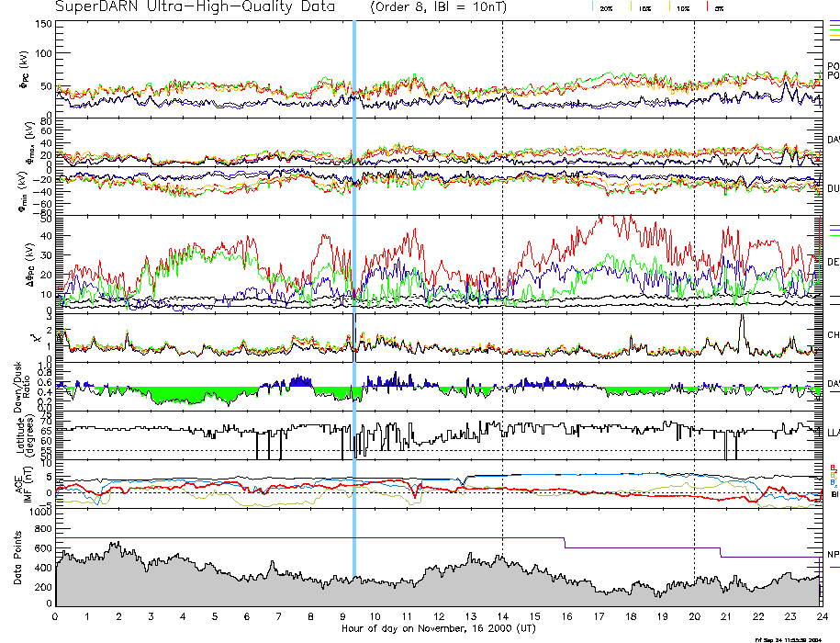Click the Latitude (degrees) axis label
The height and width of the screenshot is (643, 840).
pyautogui.click(x=22, y=434)
